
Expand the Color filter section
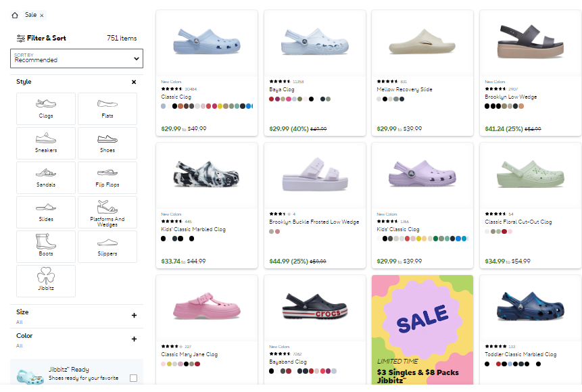click(x=134, y=339)
